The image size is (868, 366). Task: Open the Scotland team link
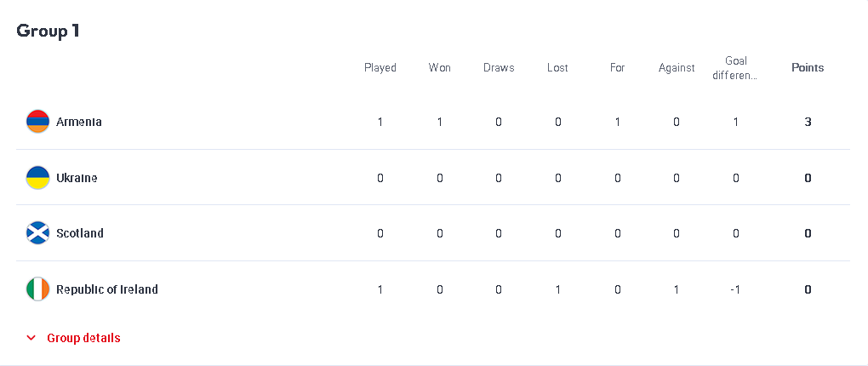click(x=80, y=233)
